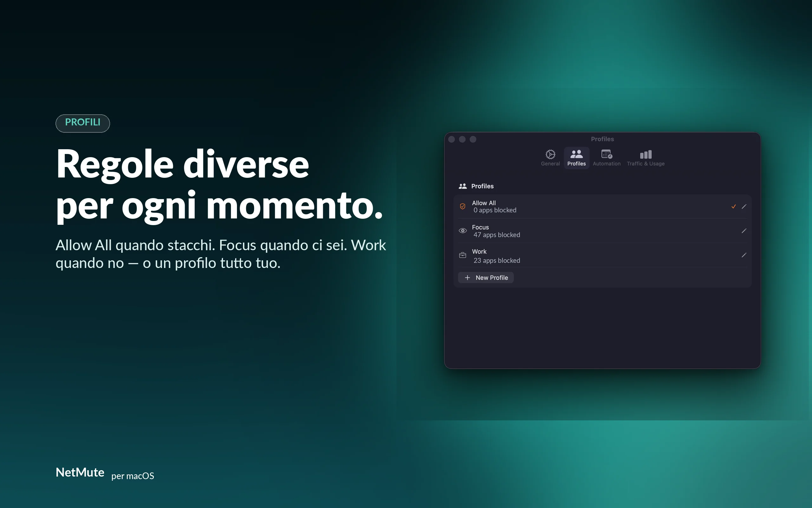Click the '0 apps blocked' text
The height and width of the screenshot is (508, 812).
pos(495,210)
